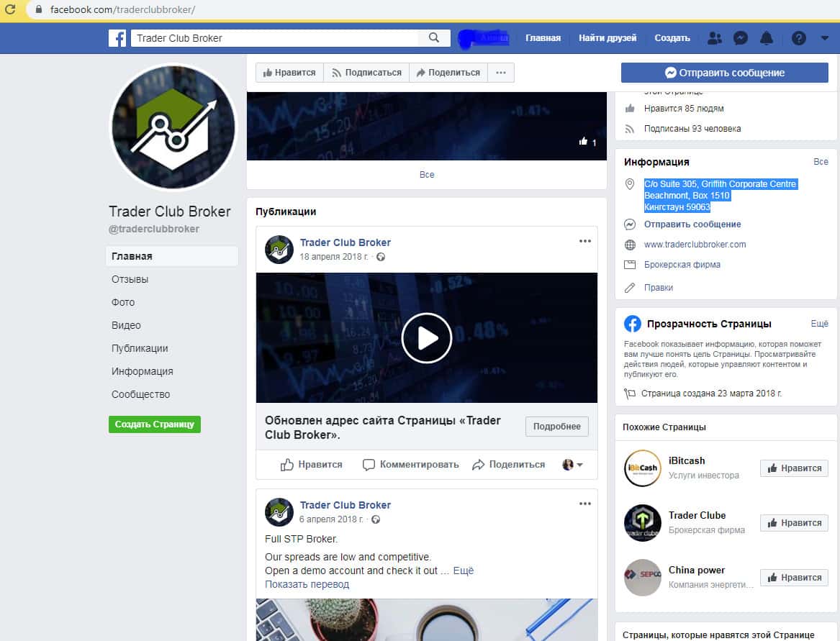
Task: Click the 6 апреля 2018 post date
Action: tap(330, 519)
